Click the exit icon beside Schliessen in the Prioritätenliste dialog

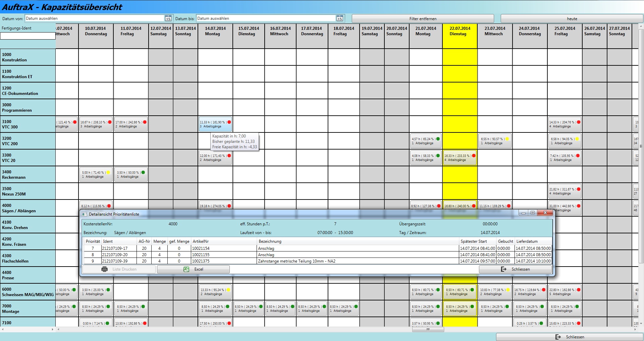tap(503, 269)
